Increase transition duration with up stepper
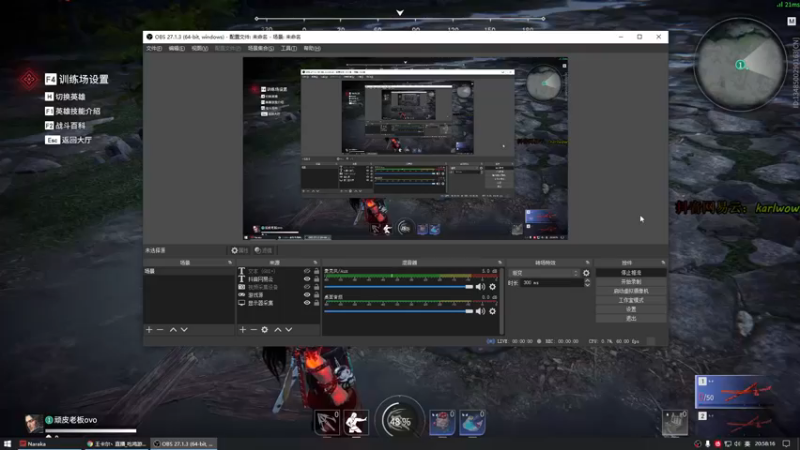The width and height of the screenshot is (800, 450). pos(587,281)
